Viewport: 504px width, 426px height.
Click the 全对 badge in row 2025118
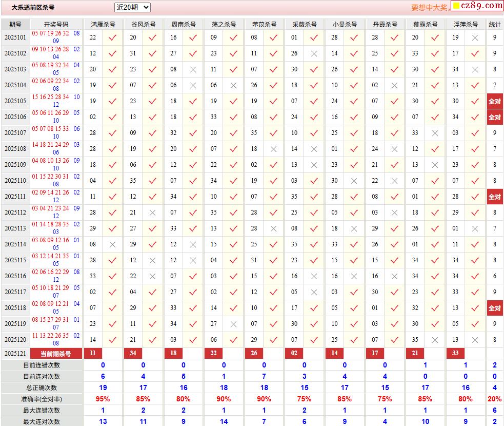click(494, 308)
